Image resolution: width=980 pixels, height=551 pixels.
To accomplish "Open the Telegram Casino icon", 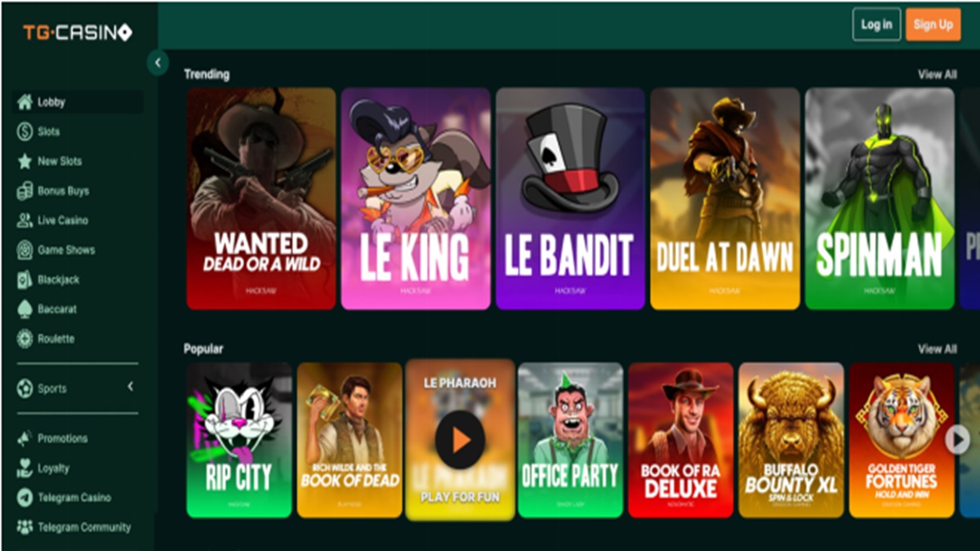I will (x=24, y=498).
